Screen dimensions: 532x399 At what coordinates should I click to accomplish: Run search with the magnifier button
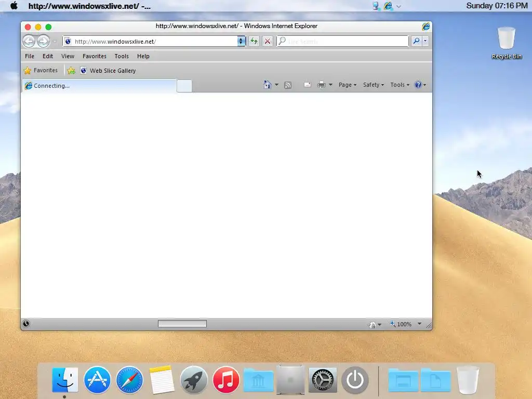coord(416,41)
